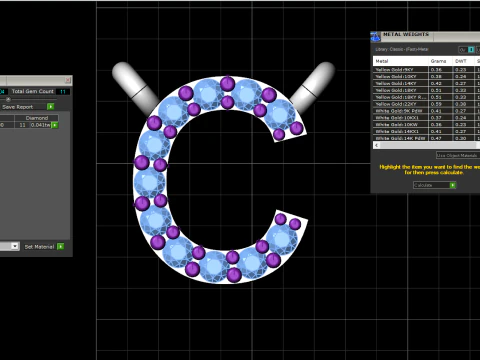Sort by the Grams column header
The width and height of the screenshot is (480, 360).
tap(441, 61)
